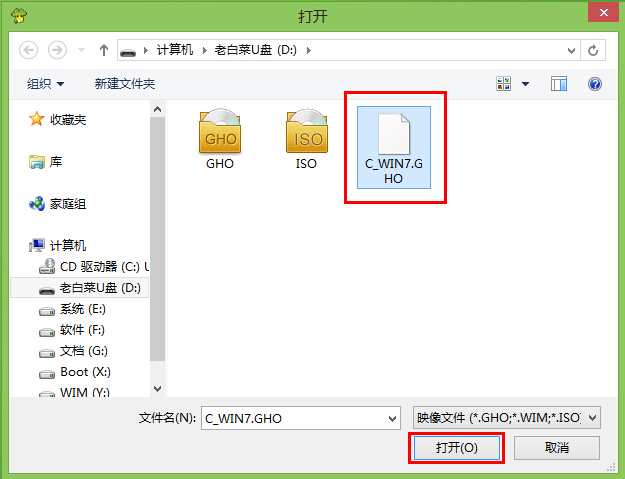
Task: Click the 打开(O) button
Action: pyautogui.click(x=457, y=448)
